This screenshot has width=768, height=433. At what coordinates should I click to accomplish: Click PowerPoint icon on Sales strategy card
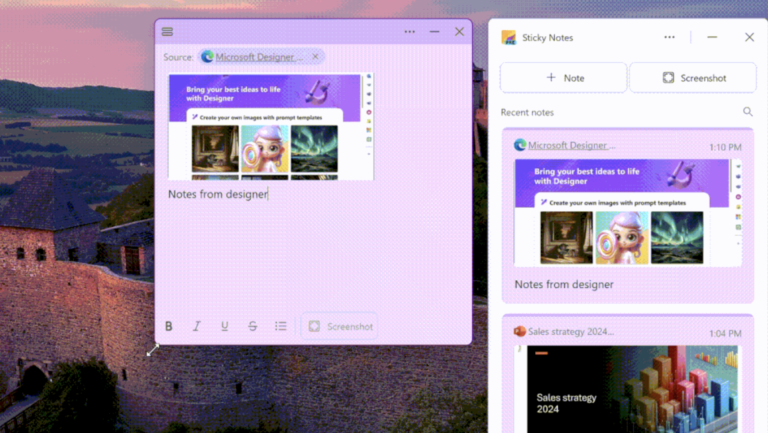pos(520,332)
